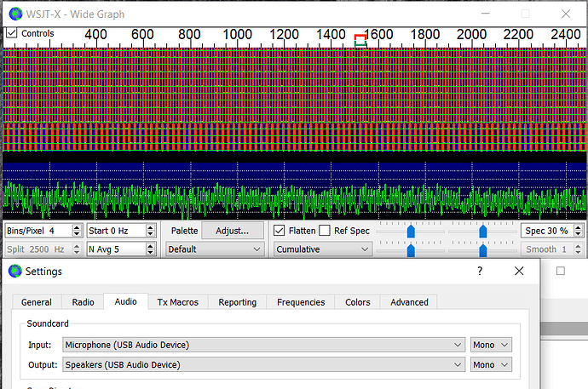Click the 2000 Hz label on frequency scale
This screenshot has height=389, width=588.
[471, 34]
